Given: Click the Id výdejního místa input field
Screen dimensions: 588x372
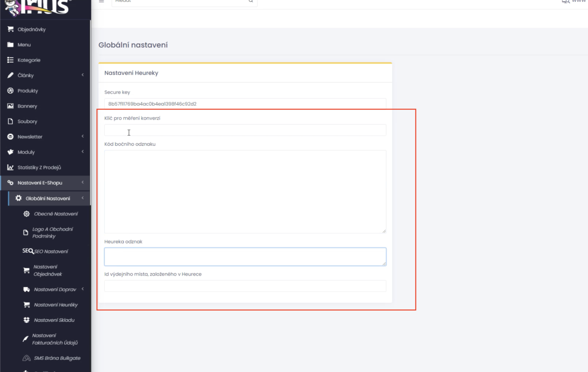Looking at the screenshot, I should tap(245, 286).
